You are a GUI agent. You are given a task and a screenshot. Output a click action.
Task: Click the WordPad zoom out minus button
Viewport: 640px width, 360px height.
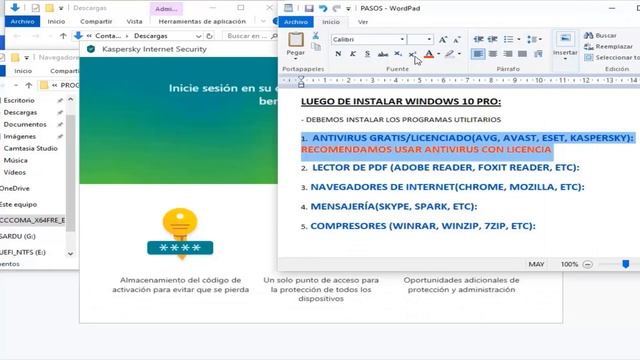pyautogui.click(x=587, y=264)
